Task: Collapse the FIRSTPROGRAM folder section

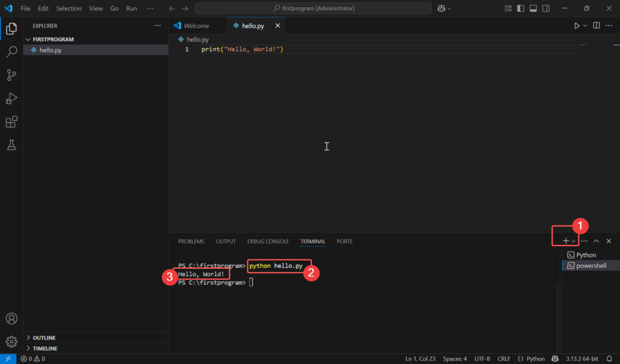Action: [x=96, y=39]
